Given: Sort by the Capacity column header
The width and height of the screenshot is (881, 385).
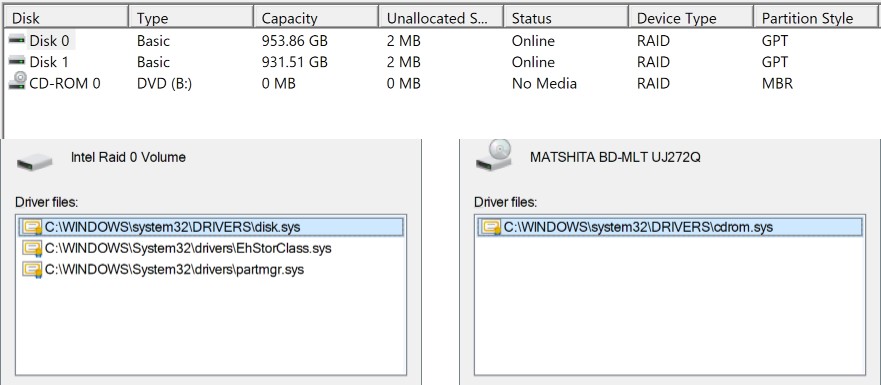Looking at the screenshot, I should (x=316, y=18).
